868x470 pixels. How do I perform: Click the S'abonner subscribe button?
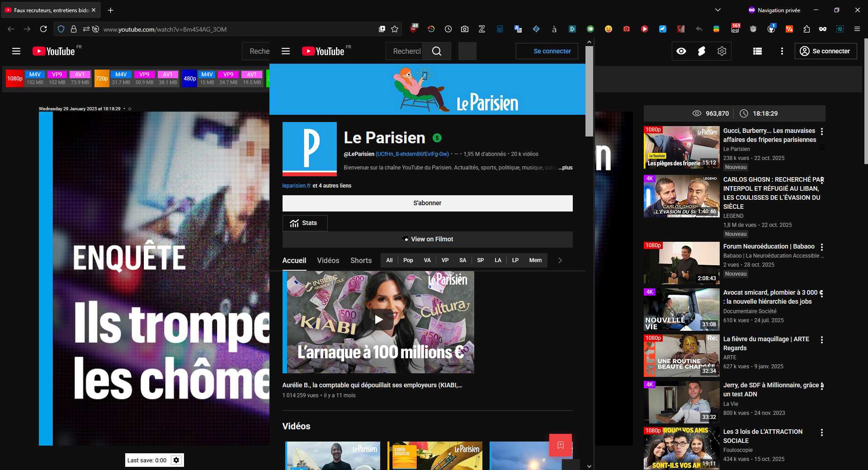427,203
